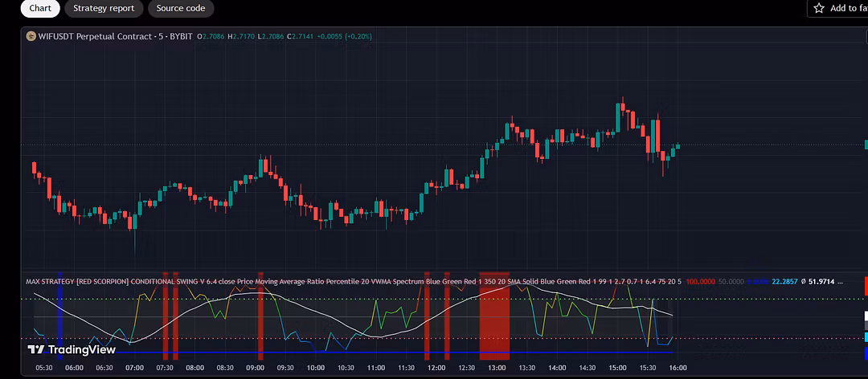The height and width of the screenshot is (379, 868).
Task: Click the blue price tag on the indicator scale
Action: click(866, 352)
